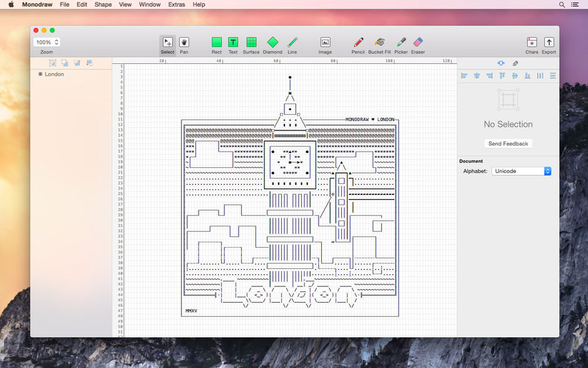The width and height of the screenshot is (588, 368).
Task: Activate the Pan hand tool
Action: click(x=183, y=45)
